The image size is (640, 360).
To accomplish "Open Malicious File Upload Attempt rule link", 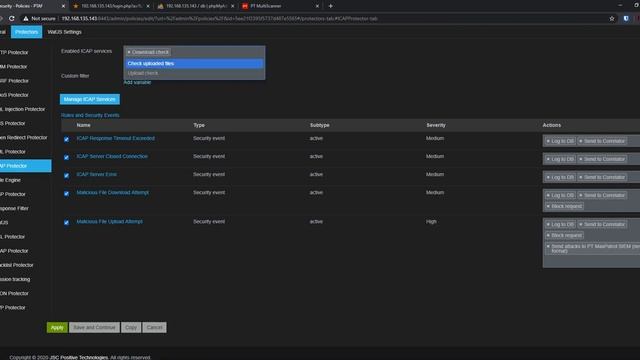I will (110, 222).
